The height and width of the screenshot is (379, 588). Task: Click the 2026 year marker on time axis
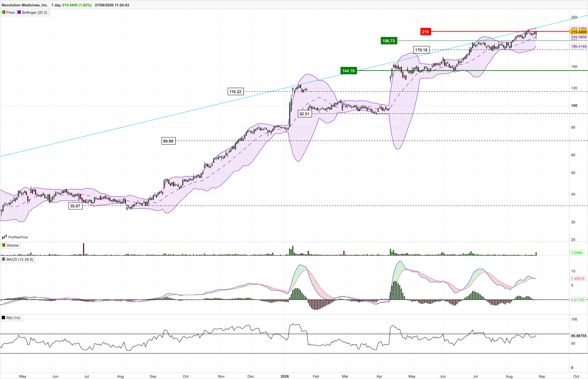click(285, 376)
